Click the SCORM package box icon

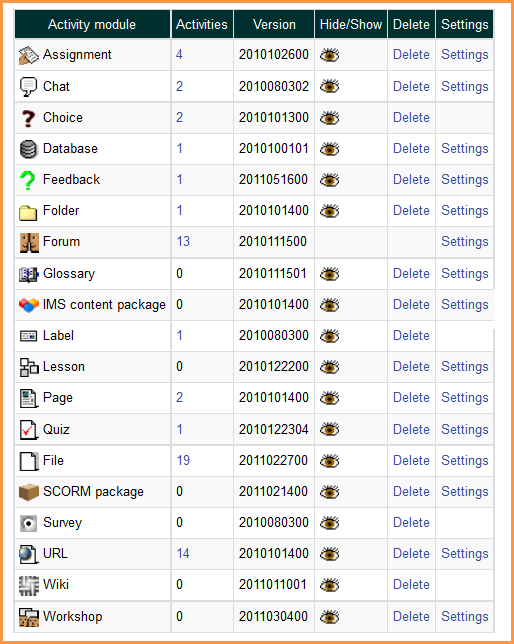coord(29,492)
